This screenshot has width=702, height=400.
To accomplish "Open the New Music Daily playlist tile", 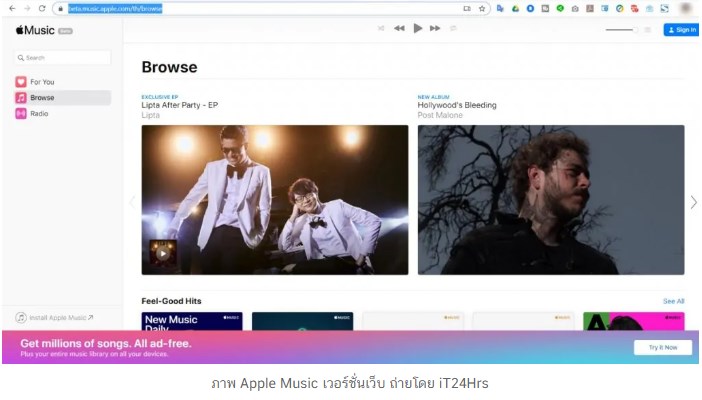I will click(192, 322).
